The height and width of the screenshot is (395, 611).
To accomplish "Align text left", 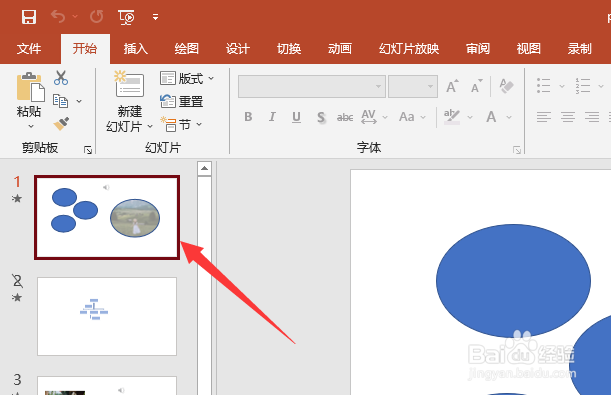I will click(x=544, y=116).
